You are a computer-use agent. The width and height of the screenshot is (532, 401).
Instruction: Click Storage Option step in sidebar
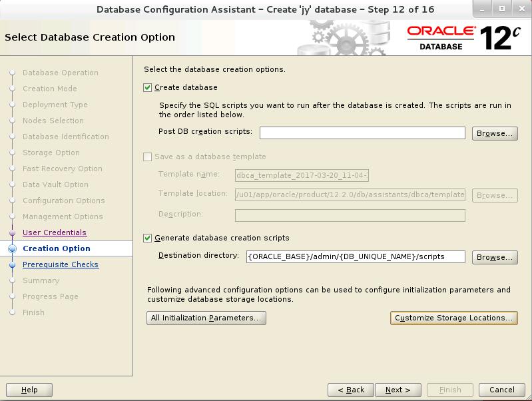(x=51, y=153)
